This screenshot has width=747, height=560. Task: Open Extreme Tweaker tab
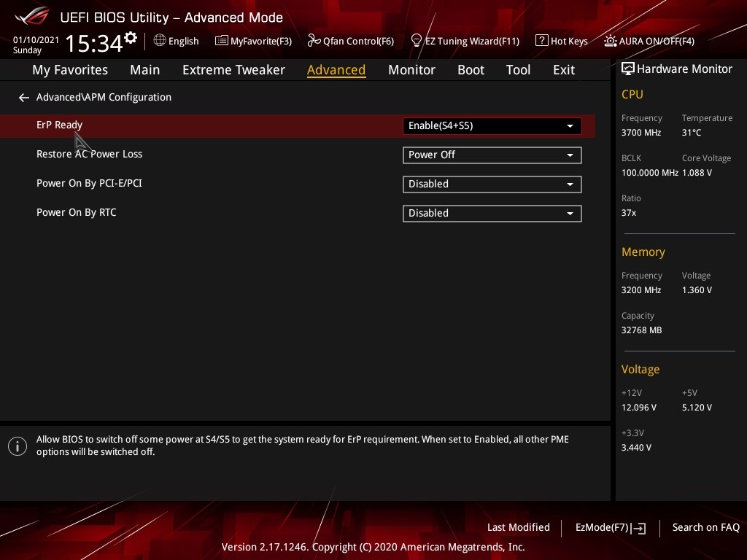[233, 70]
